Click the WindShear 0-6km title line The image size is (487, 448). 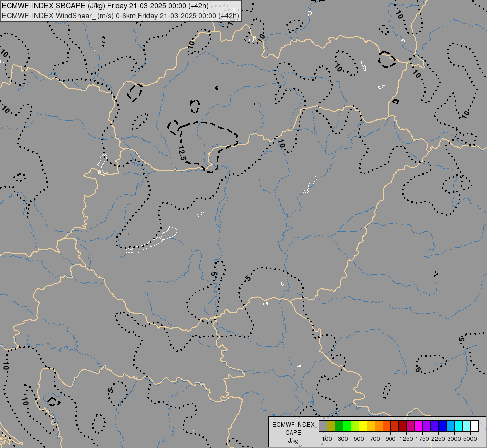tap(120, 16)
